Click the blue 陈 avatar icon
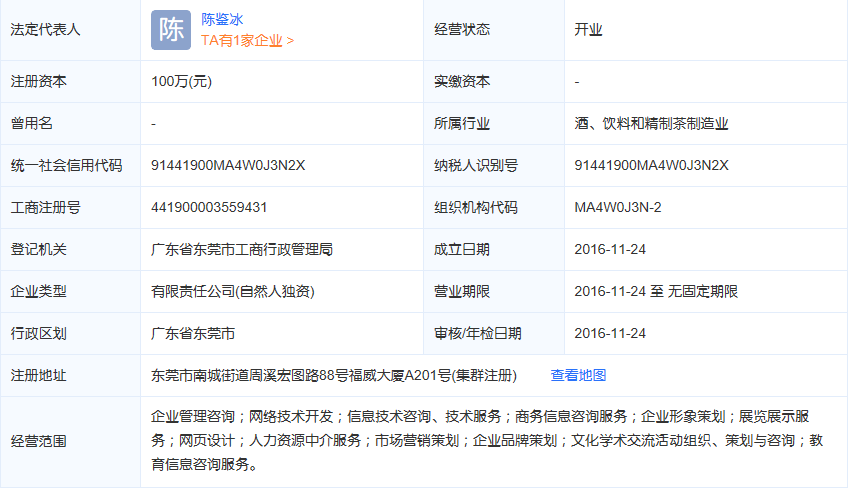This screenshot has width=850, height=488. click(x=170, y=30)
